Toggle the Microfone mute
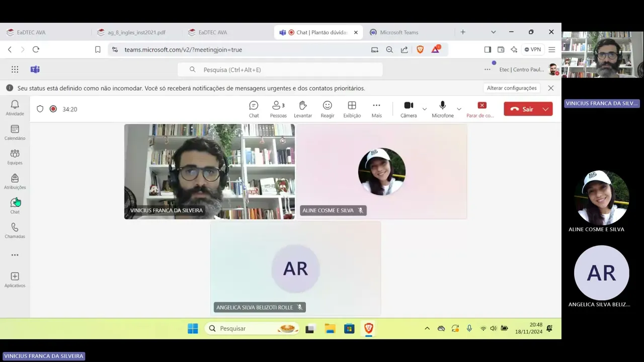This screenshot has width=644, height=362. coord(442,109)
